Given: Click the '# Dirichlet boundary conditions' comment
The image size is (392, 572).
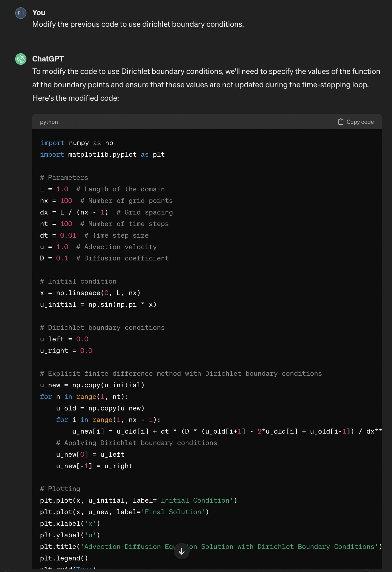Looking at the screenshot, I should pos(102,328).
